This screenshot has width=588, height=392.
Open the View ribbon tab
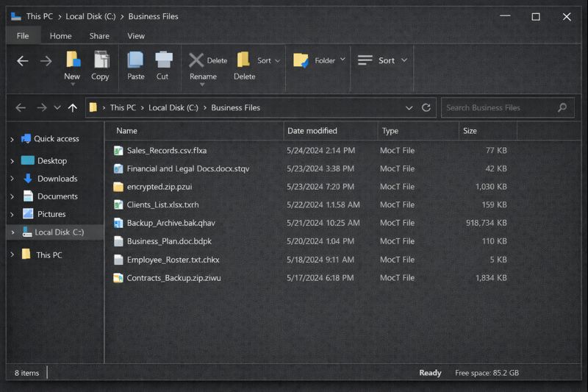(136, 36)
